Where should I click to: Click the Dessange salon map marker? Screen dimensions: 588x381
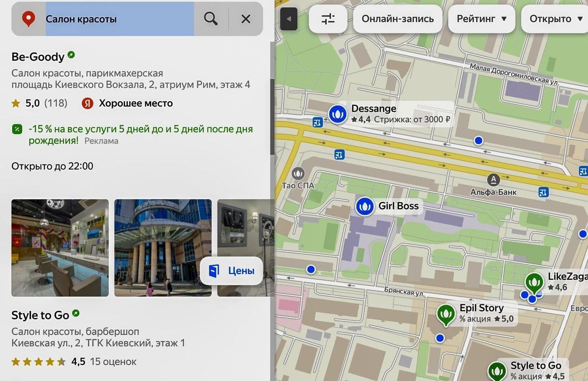click(x=337, y=114)
